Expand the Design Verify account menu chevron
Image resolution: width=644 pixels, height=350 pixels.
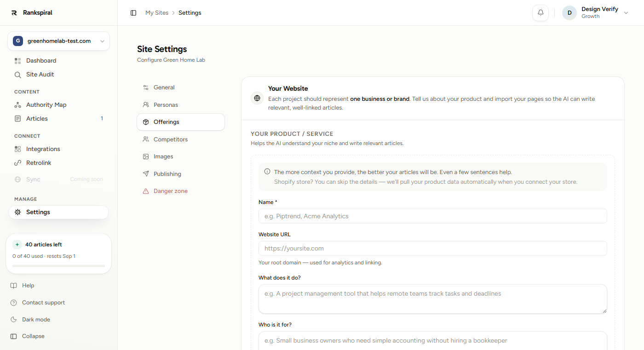626,13
